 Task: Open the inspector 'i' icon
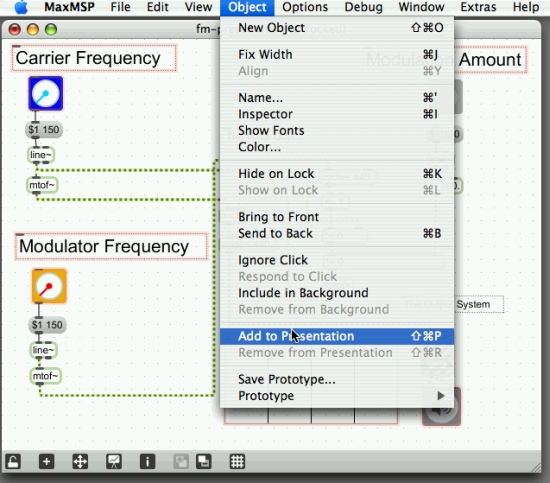pos(148,462)
